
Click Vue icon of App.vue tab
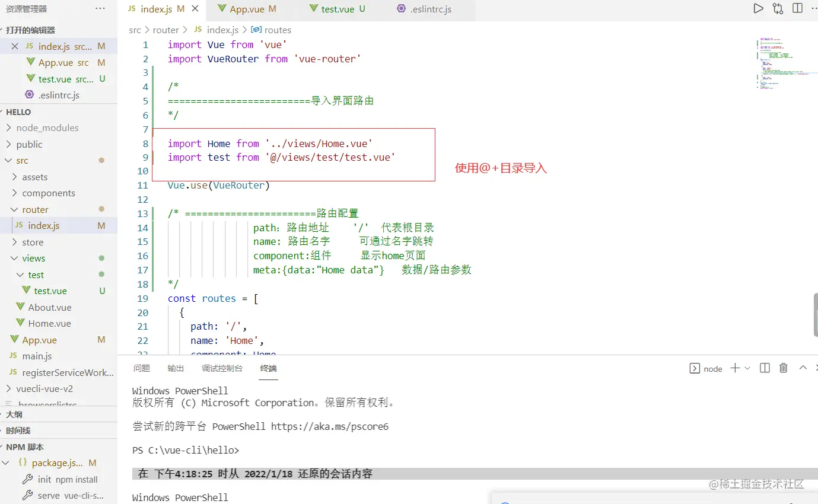pyautogui.click(x=222, y=9)
